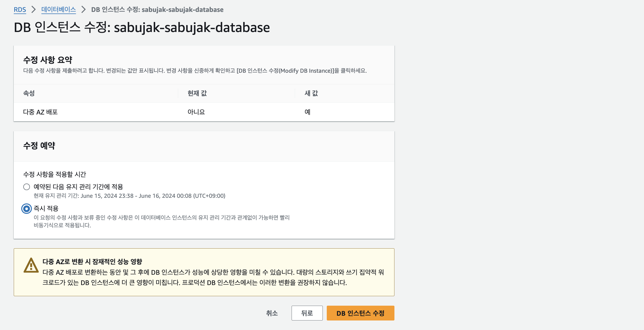Click the RDS breadcrumb link

pos(20,10)
